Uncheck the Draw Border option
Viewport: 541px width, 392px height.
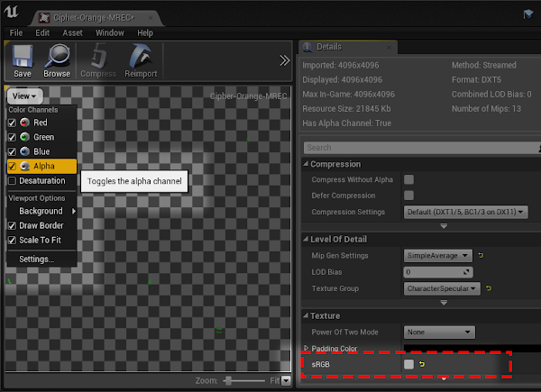click(x=12, y=226)
